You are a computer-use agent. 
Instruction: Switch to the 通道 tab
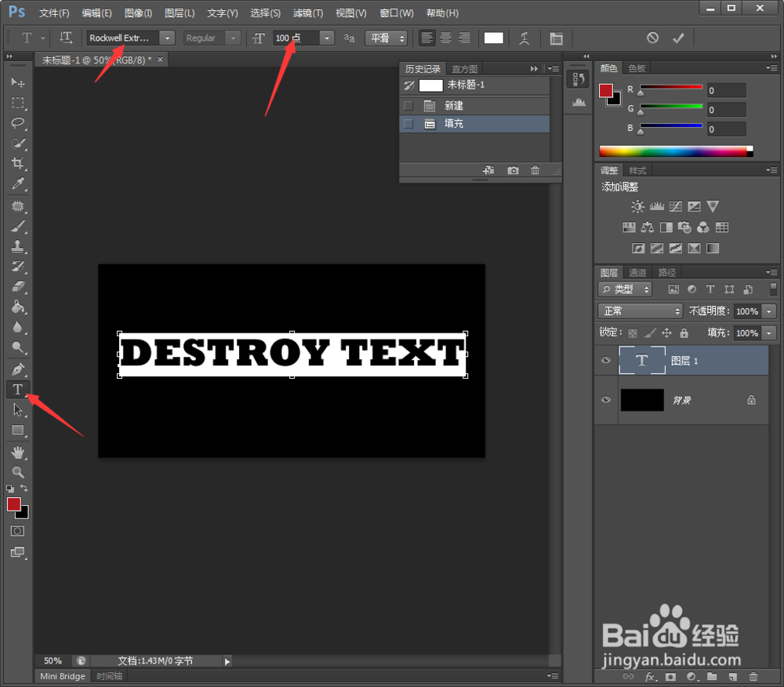pos(637,272)
